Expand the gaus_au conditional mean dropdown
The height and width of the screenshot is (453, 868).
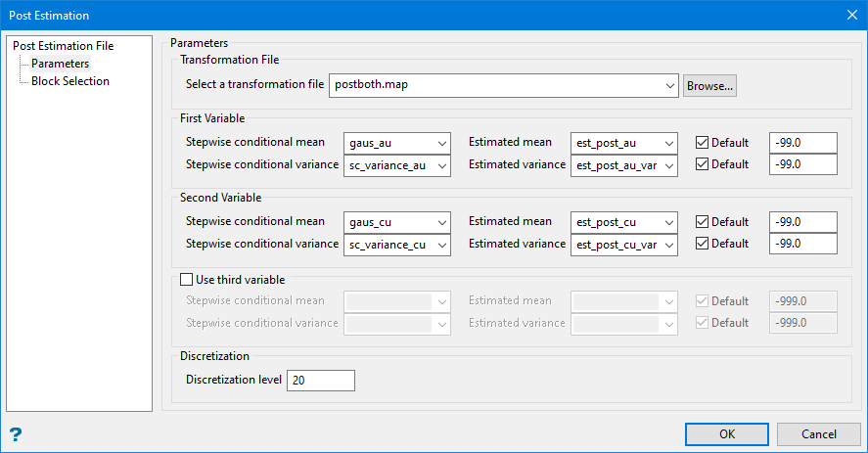441,143
